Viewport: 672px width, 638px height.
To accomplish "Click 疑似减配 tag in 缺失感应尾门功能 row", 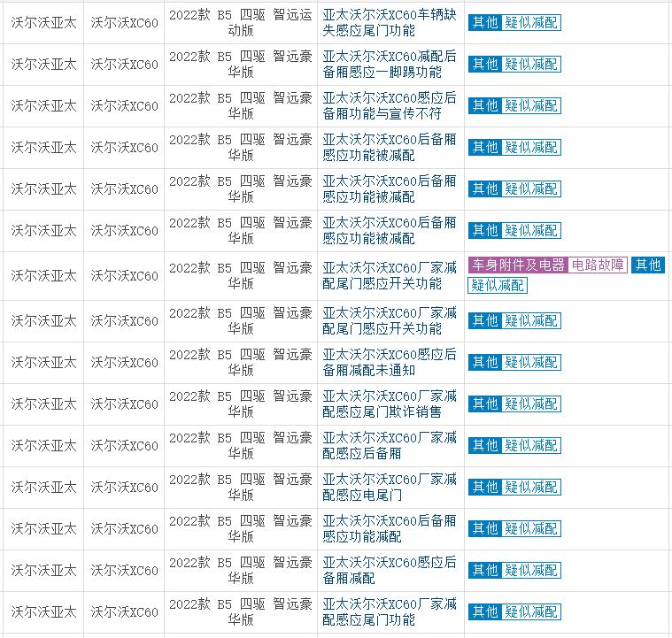I will (531, 23).
